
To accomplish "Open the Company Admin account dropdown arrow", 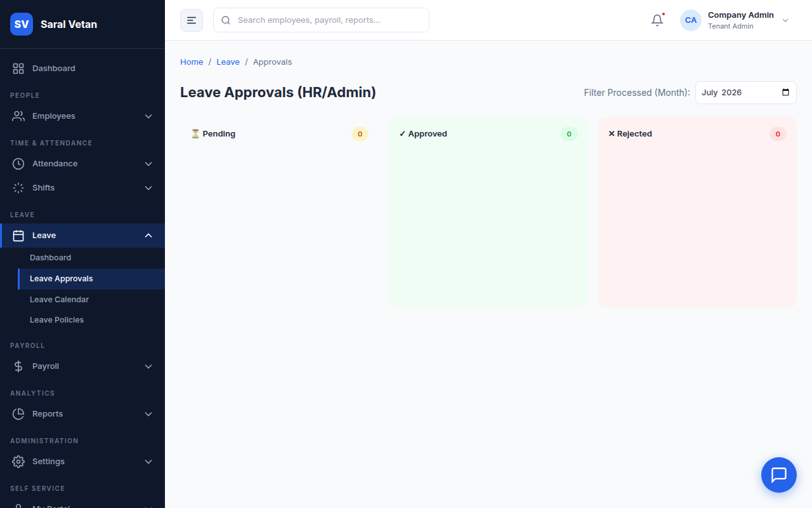I will pos(785,20).
